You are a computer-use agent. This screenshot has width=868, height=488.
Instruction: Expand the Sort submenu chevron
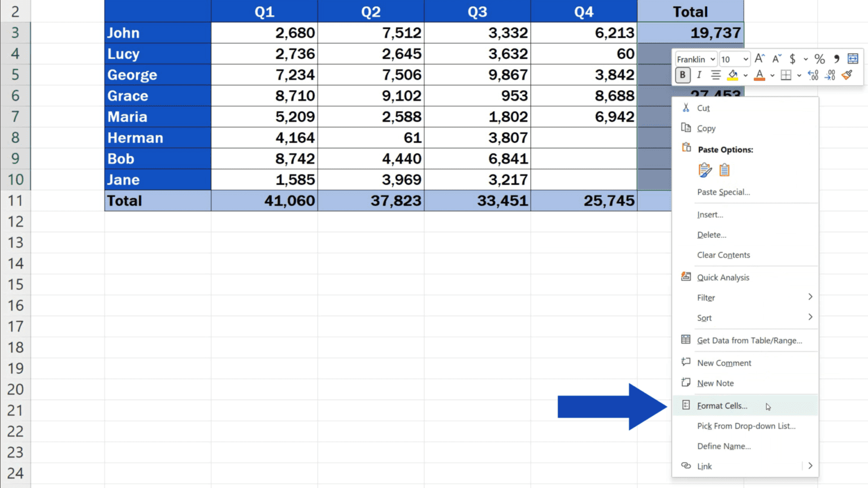point(810,317)
